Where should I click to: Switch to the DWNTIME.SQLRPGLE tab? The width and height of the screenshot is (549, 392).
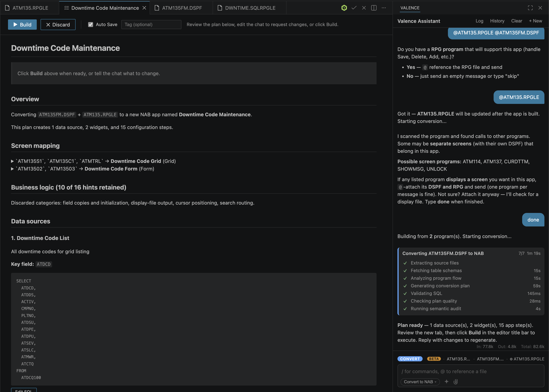tap(250, 8)
